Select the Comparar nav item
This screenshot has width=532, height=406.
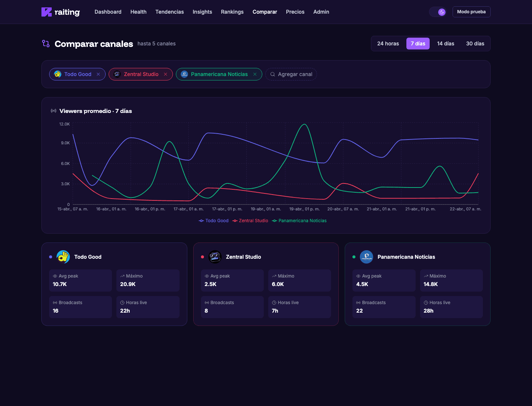265,12
